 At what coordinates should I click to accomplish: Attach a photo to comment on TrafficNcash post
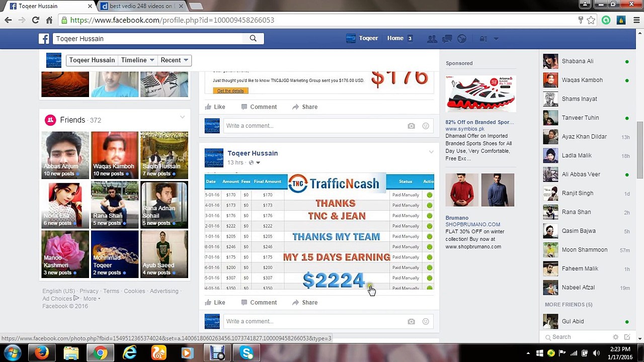(411, 321)
